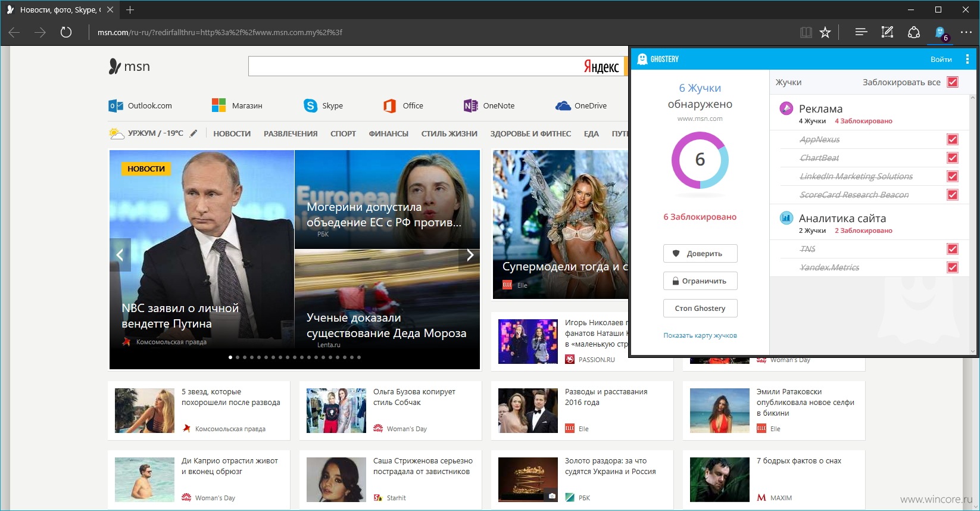The image size is (980, 511).
Task: Uncheck the ChartBeat tracker checkbox
Action: point(953,158)
